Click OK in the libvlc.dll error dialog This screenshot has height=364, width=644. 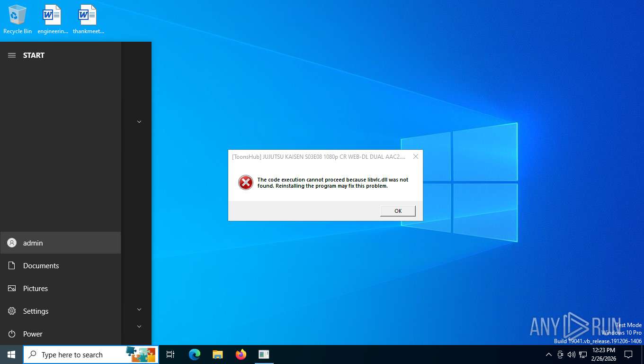pyautogui.click(x=398, y=211)
